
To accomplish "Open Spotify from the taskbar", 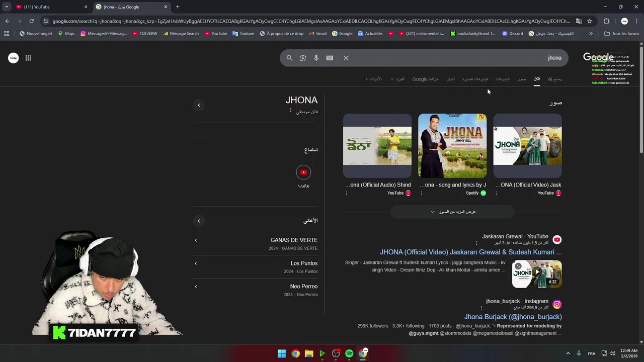I will pyautogui.click(x=349, y=353).
